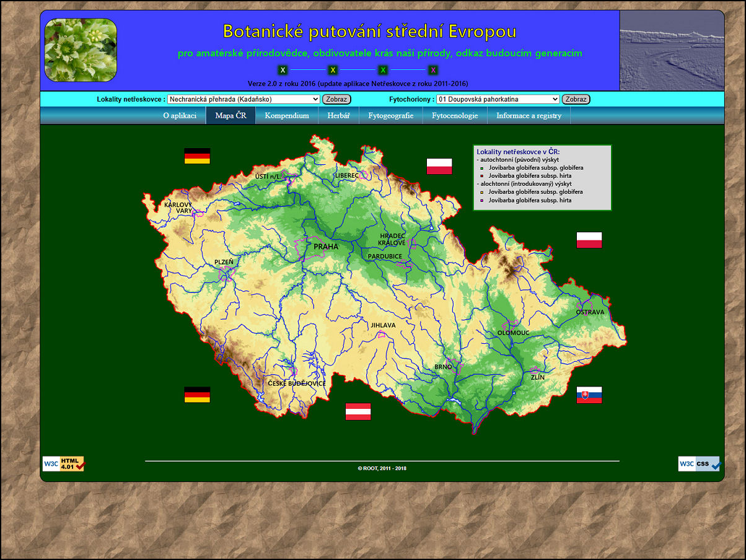Screen dimensions: 746x560
Task: Click the Polish flag next to the legend
Action: point(439,166)
